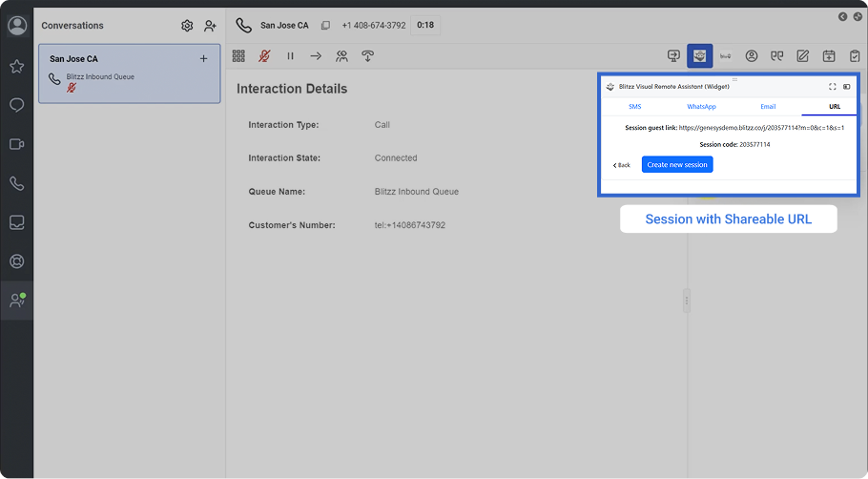This screenshot has width=868, height=479.
Task: Open the schedule callback calendar icon
Action: click(829, 56)
